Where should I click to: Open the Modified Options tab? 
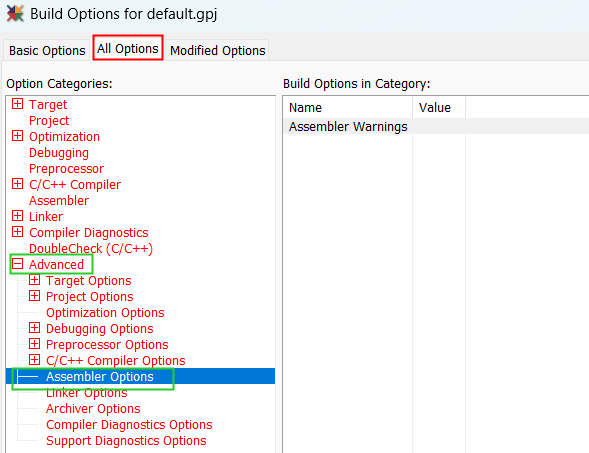[217, 50]
